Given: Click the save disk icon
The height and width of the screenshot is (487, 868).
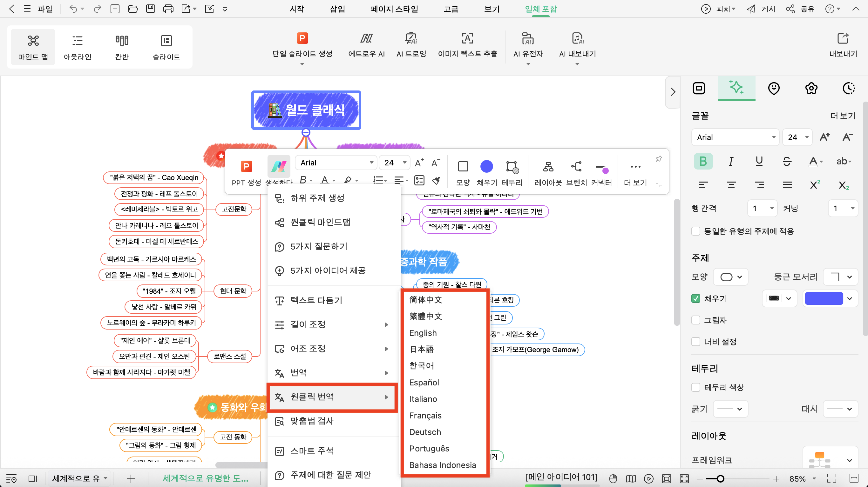Looking at the screenshot, I should (x=150, y=9).
